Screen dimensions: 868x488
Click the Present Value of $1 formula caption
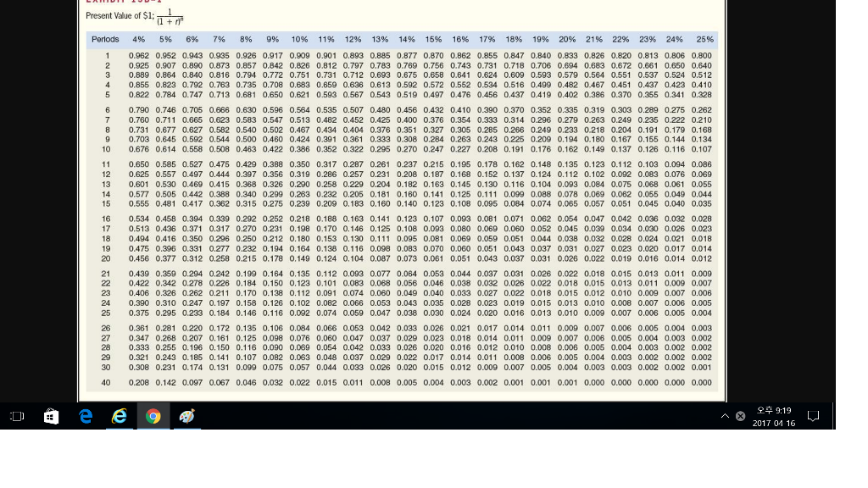(x=135, y=17)
